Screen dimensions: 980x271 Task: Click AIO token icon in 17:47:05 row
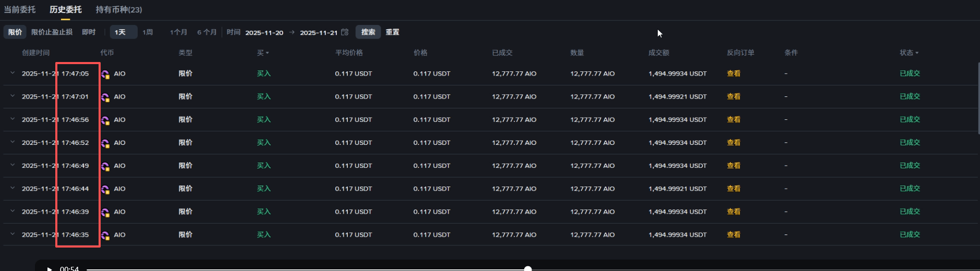click(x=105, y=74)
